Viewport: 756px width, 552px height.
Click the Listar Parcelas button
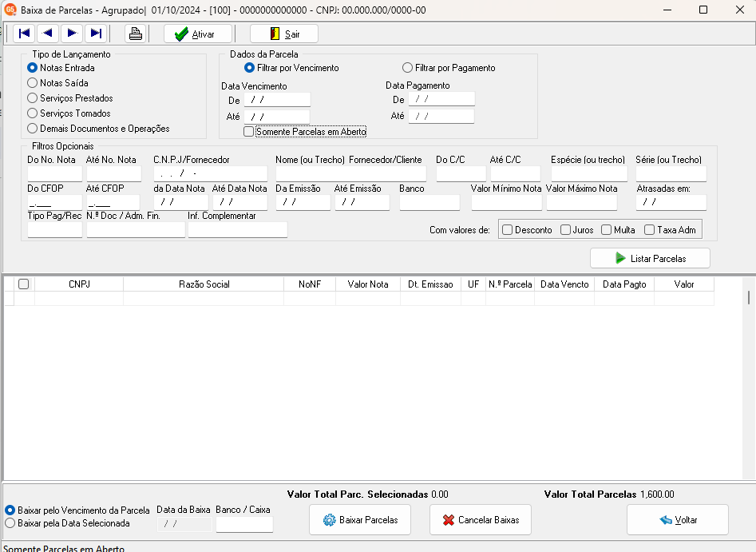pyautogui.click(x=650, y=258)
